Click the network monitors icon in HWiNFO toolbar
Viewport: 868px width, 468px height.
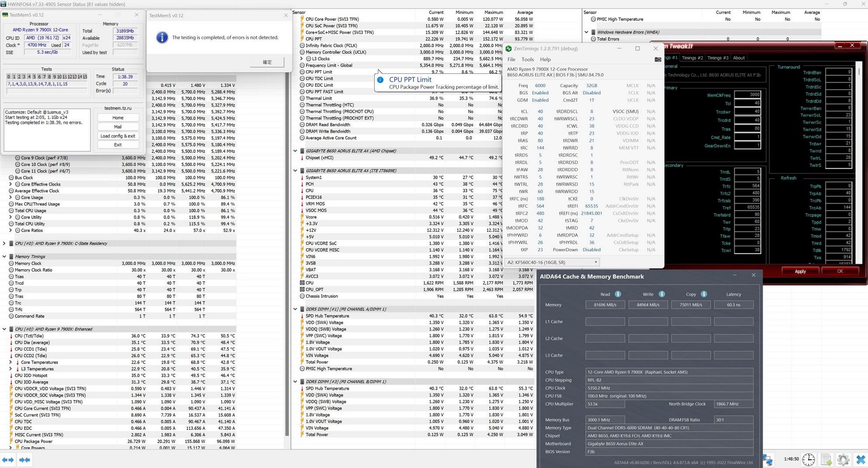click(x=768, y=460)
